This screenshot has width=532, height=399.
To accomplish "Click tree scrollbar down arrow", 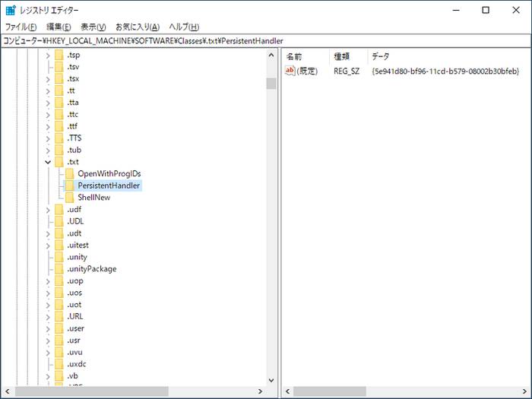I will [x=271, y=380].
